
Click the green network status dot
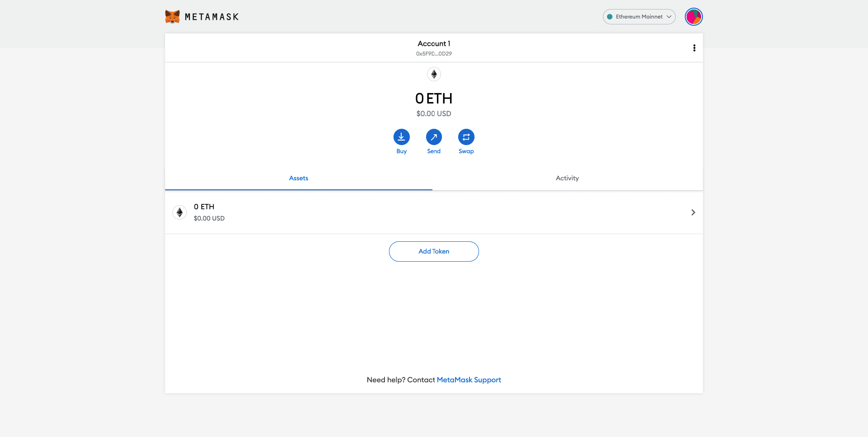click(x=610, y=17)
